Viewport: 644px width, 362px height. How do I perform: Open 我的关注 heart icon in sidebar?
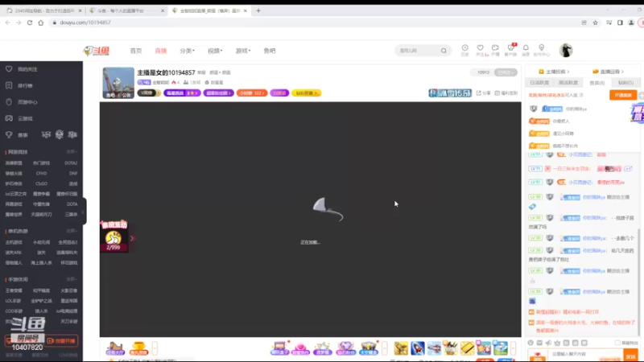pyautogui.click(x=9, y=69)
